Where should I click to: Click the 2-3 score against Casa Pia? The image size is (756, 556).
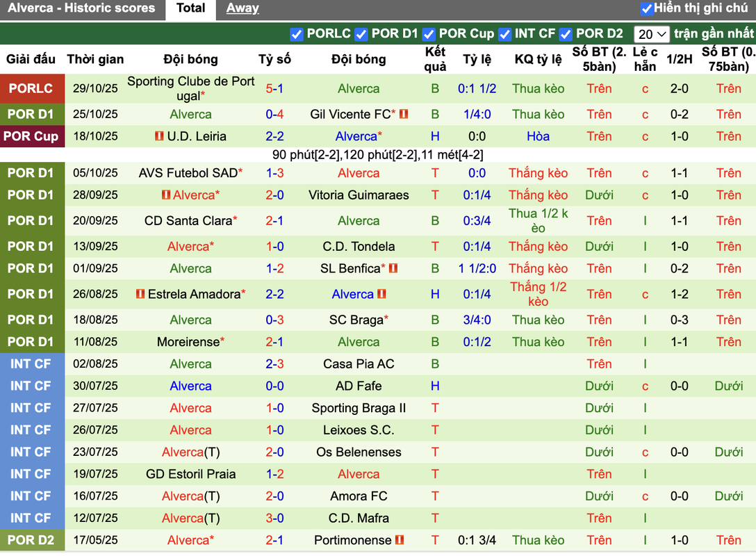pos(275,364)
